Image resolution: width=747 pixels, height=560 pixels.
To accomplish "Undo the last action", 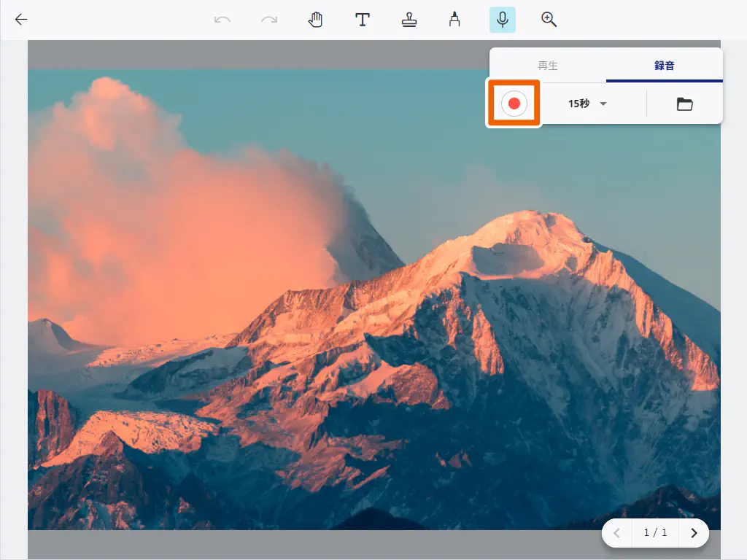I will [222, 20].
